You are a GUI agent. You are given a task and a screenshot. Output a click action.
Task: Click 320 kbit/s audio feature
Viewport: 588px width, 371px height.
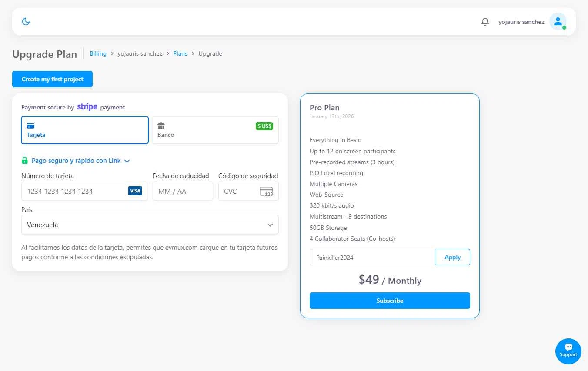point(332,205)
